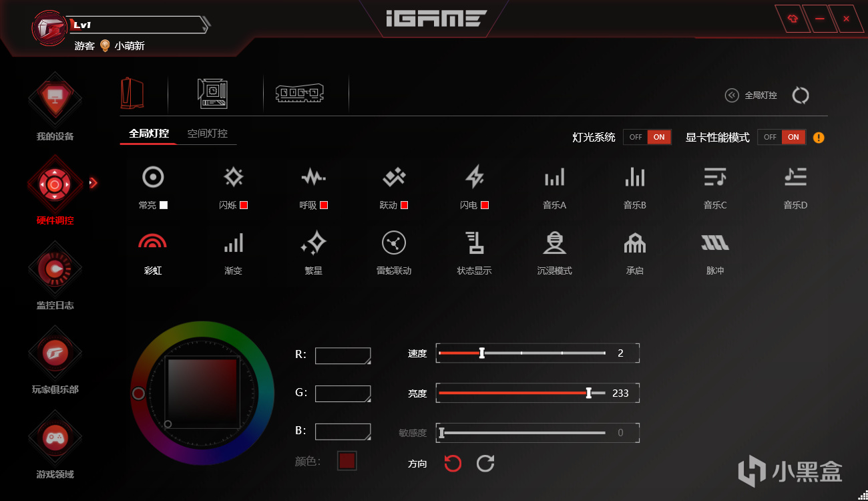Select the 常亮 steady light mode icon
Image resolution: width=868 pixels, height=501 pixels.
coord(153,177)
